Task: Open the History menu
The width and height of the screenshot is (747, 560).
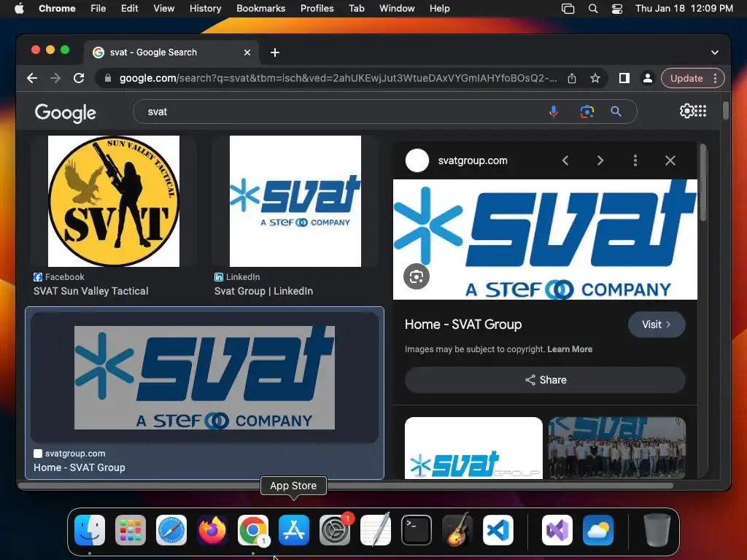Action: pyautogui.click(x=205, y=8)
